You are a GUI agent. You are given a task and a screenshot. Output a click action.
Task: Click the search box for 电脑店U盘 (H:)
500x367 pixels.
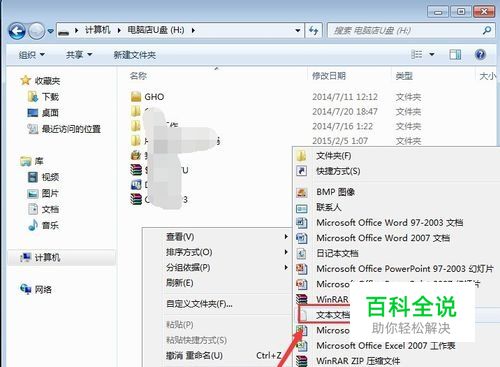(x=411, y=31)
